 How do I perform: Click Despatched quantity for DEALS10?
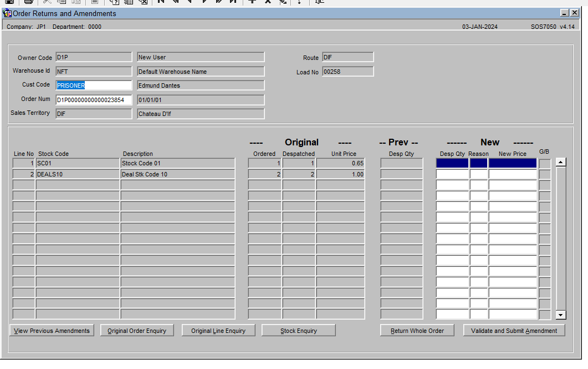(x=299, y=174)
